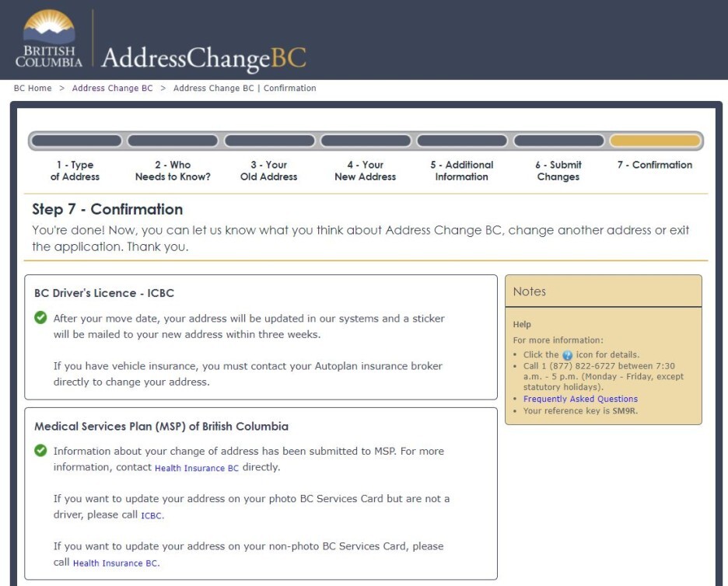Click the blue question mark help icon
728x586 pixels.
567,355
